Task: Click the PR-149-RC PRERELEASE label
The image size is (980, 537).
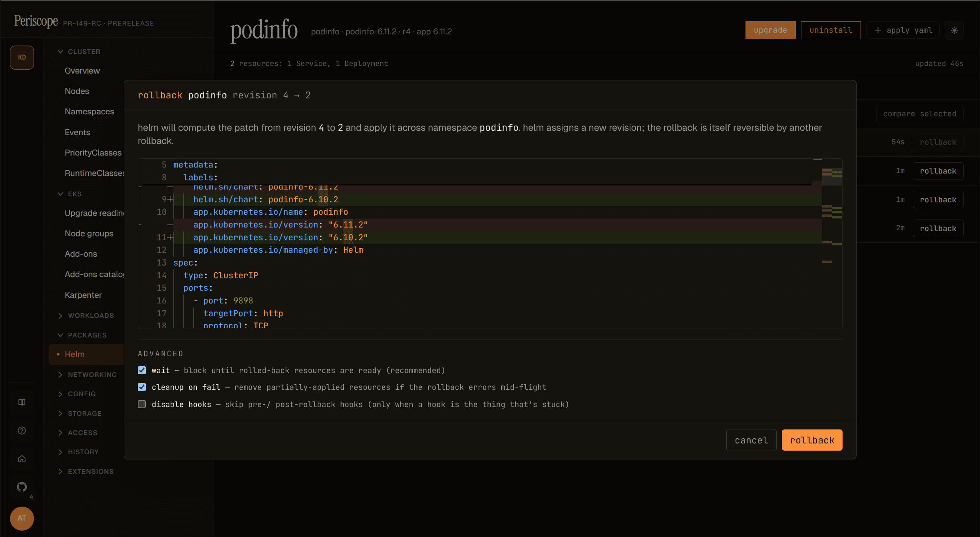Action: (108, 23)
